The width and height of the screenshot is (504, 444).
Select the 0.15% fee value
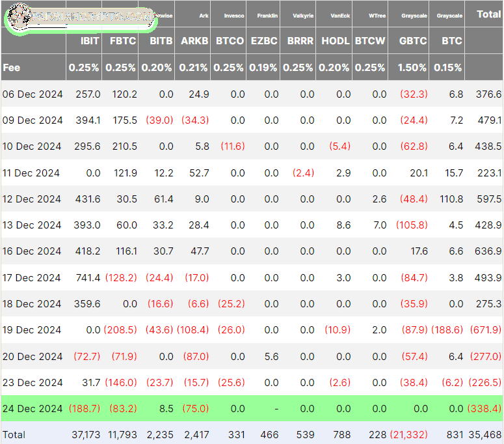click(448, 68)
